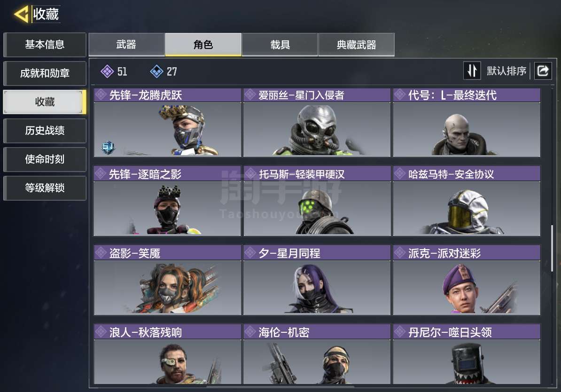Screen dimensions: 561x392
Task: Switch to the 载具 tab
Action: tap(280, 44)
